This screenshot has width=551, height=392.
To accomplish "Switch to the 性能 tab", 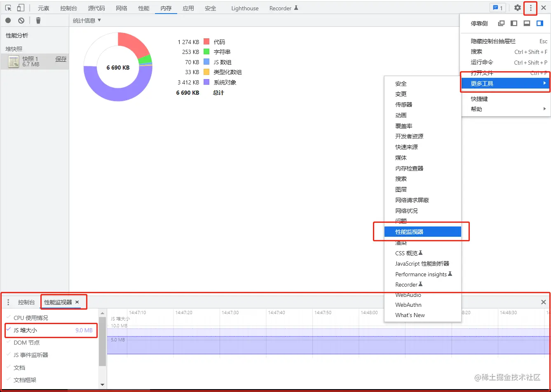I will coord(144,8).
